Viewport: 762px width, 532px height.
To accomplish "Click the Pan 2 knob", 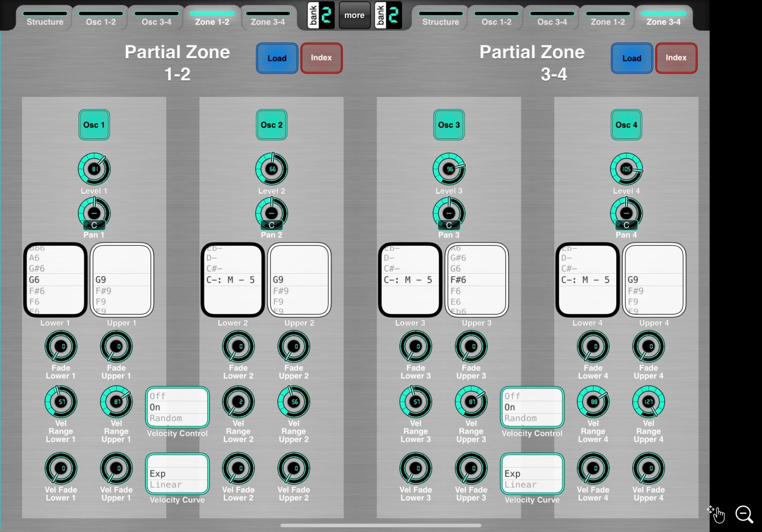I will click(272, 214).
